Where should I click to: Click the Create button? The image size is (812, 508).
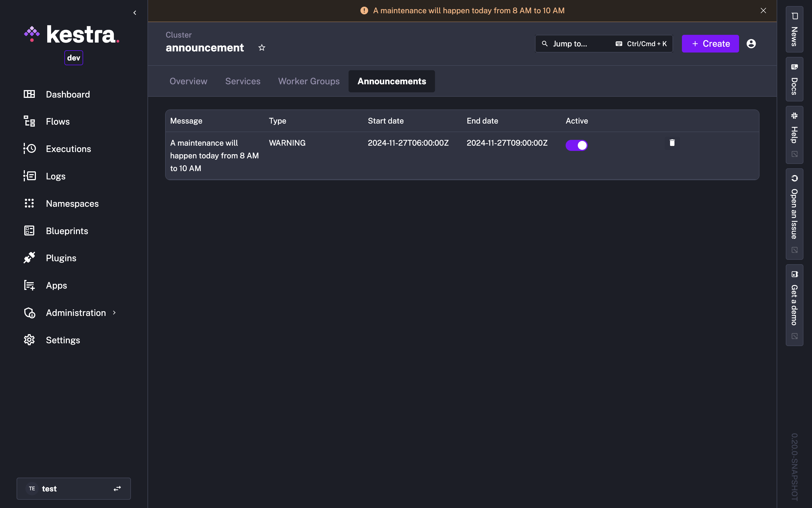pos(710,43)
